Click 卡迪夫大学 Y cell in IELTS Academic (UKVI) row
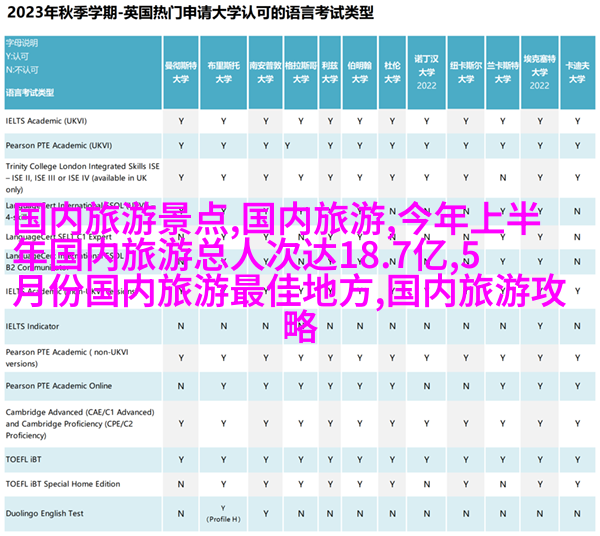This screenshot has height=536, width=600. pyautogui.click(x=577, y=121)
